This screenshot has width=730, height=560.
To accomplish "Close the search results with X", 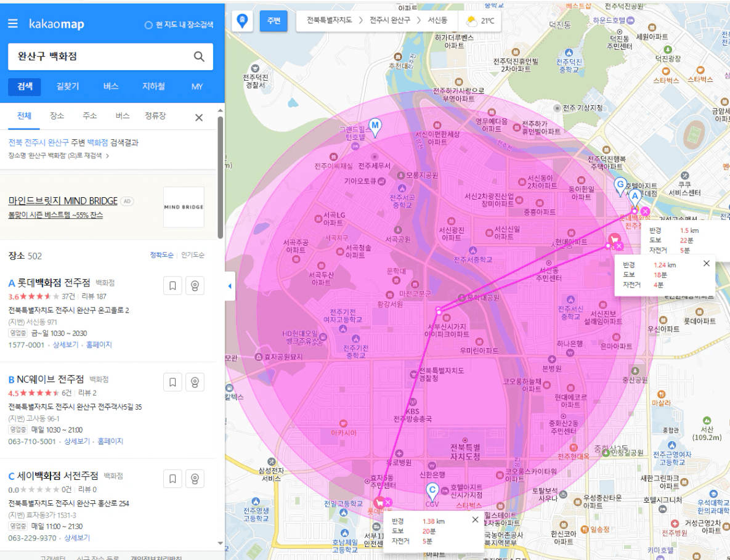I will tap(199, 118).
